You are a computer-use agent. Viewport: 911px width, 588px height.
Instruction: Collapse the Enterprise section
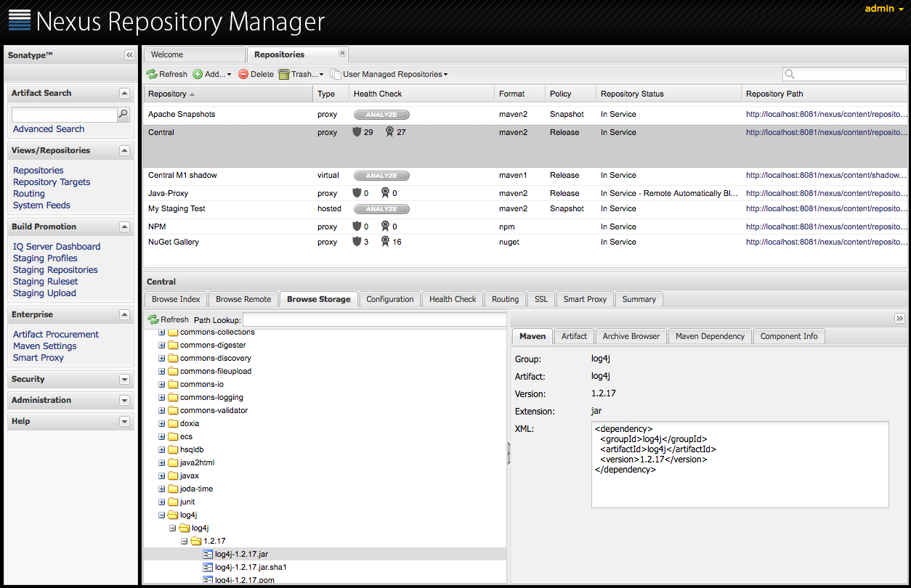coord(124,315)
